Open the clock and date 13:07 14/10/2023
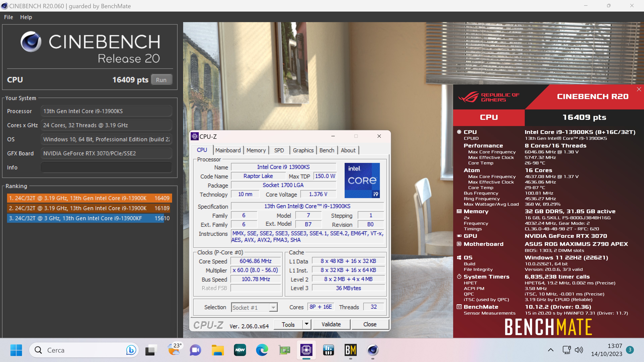 (x=606, y=350)
